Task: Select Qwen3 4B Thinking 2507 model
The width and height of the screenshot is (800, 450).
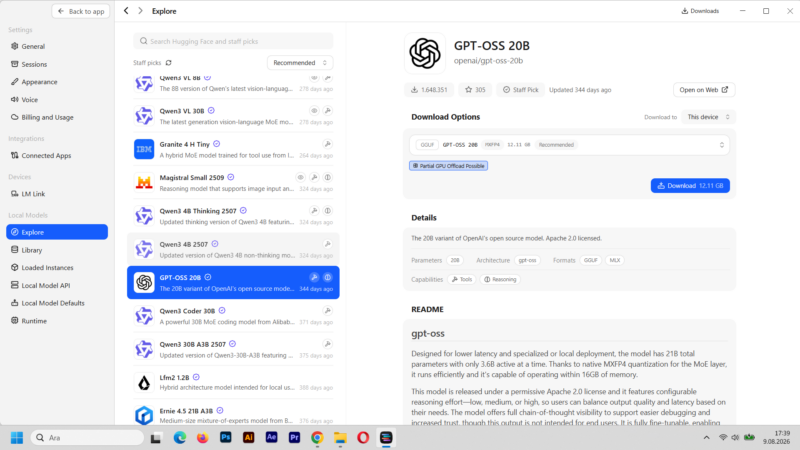Action: click(233, 216)
